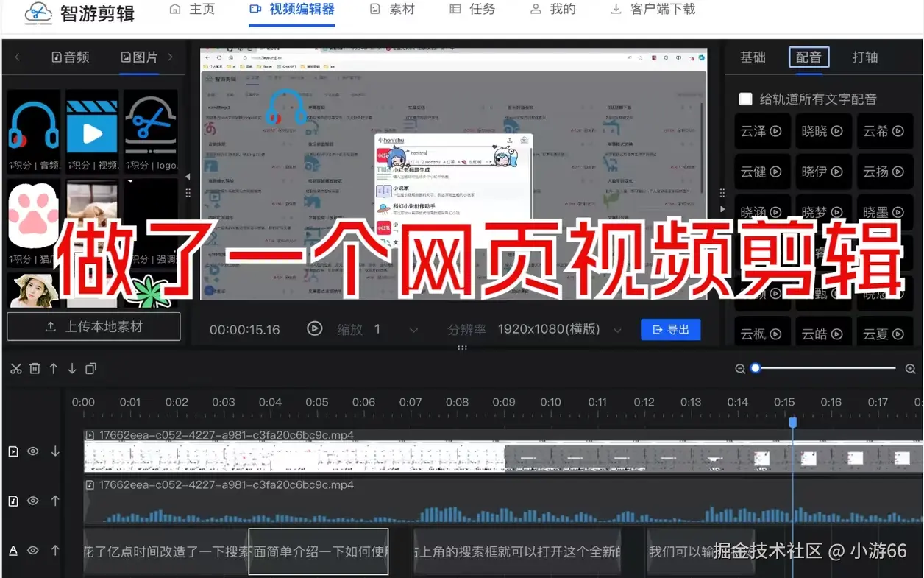Preview the 云健 voice play icon
The image size is (924, 578).
click(x=775, y=172)
